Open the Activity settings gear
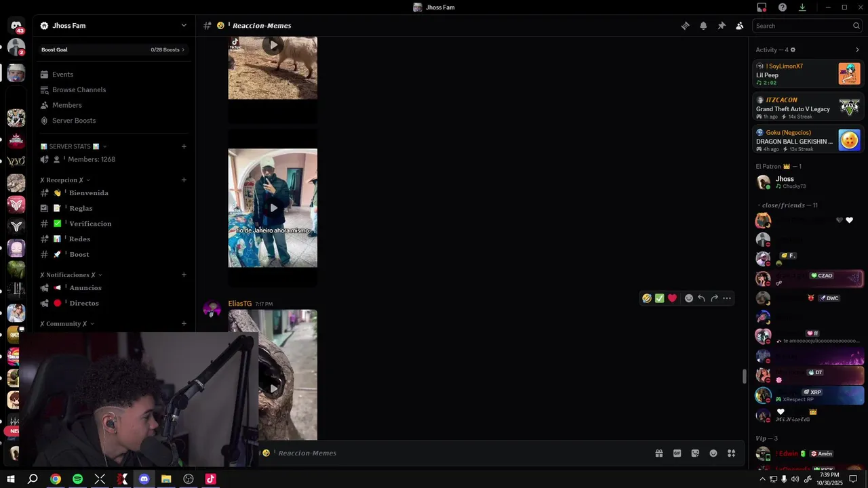This screenshot has width=868, height=488. click(x=793, y=49)
